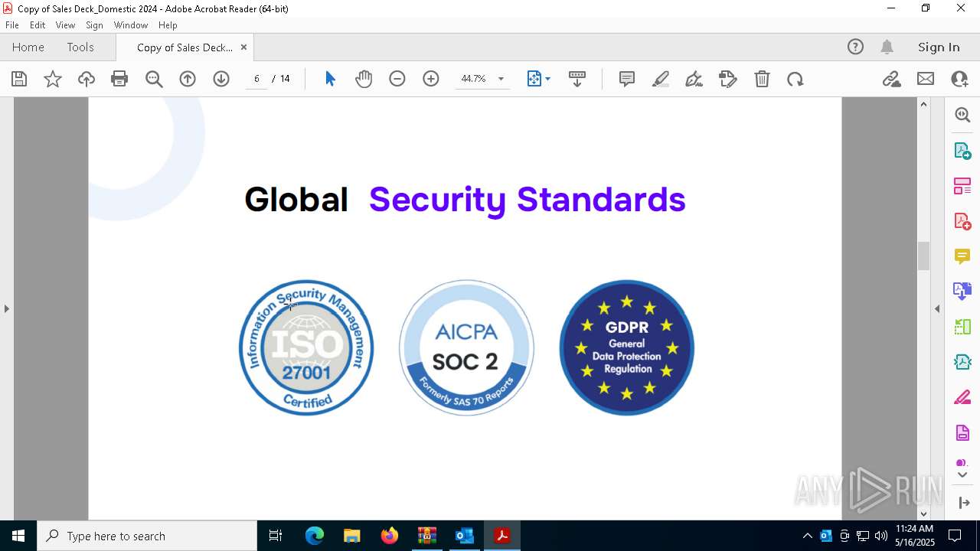Open the help question mark icon
Screen dimensions: 980x551
(855, 47)
